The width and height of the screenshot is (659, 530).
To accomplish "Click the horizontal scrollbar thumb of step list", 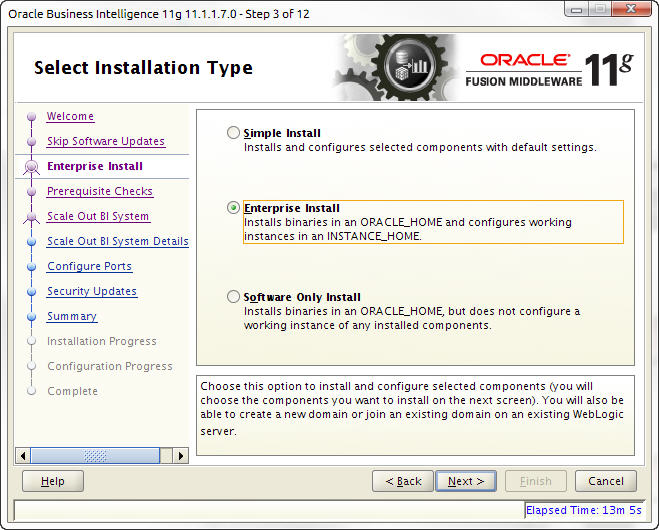I will [95, 456].
